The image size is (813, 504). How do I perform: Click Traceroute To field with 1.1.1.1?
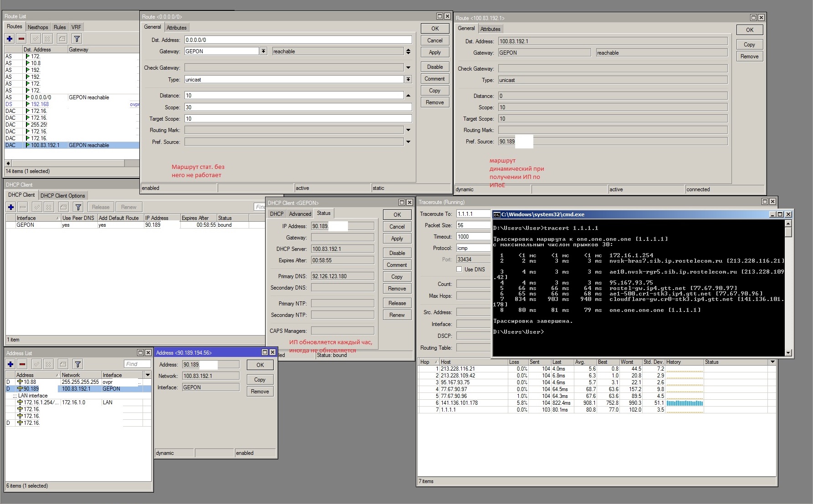click(474, 214)
